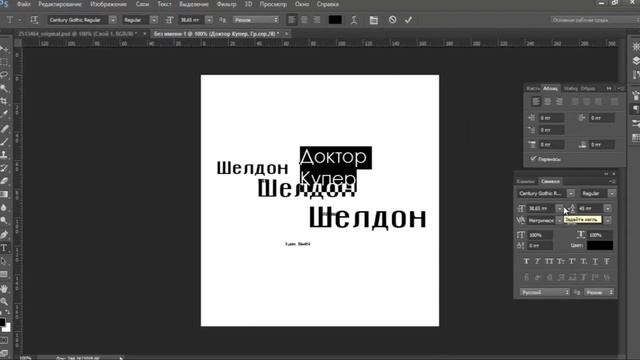This screenshot has height=360, width=640.
Task: Toggle faux italic in character panel
Action: 538,261
